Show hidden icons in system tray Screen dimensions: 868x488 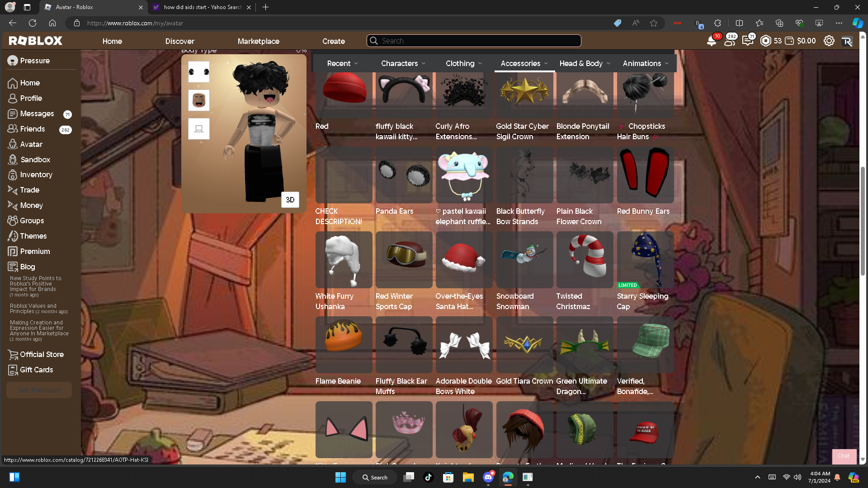[x=758, y=477]
